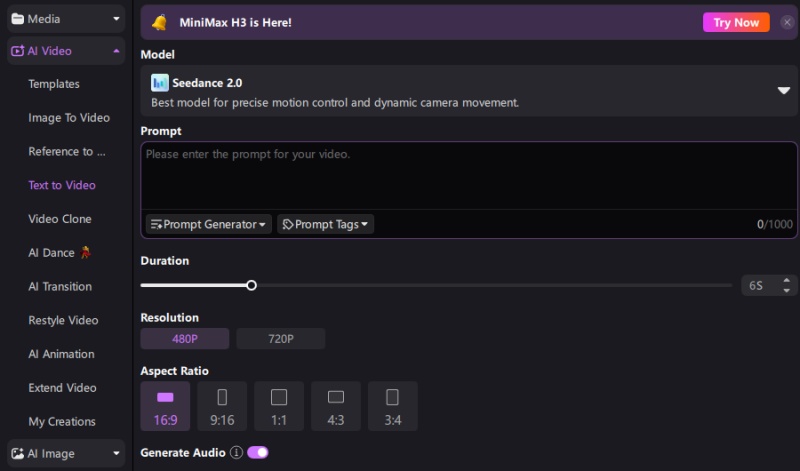
Task: Choose the 1:1 aspect ratio
Action: pyautogui.click(x=279, y=406)
